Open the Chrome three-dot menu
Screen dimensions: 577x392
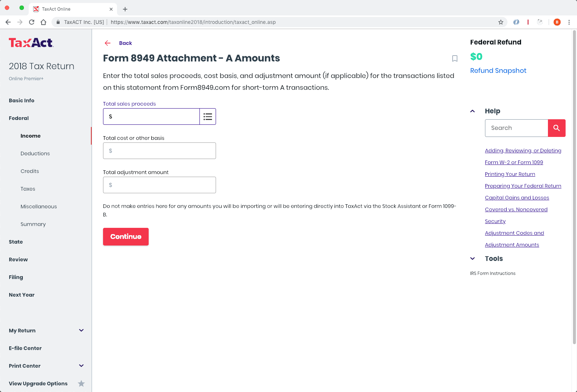pyautogui.click(x=569, y=22)
